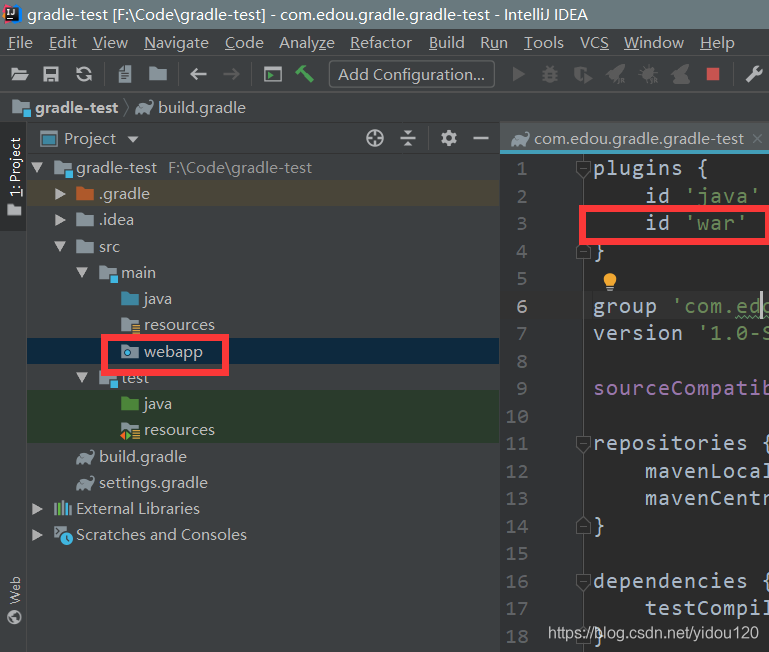769x652 pixels.
Task: Expand Scratches and Consoles node
Action: 37,535
